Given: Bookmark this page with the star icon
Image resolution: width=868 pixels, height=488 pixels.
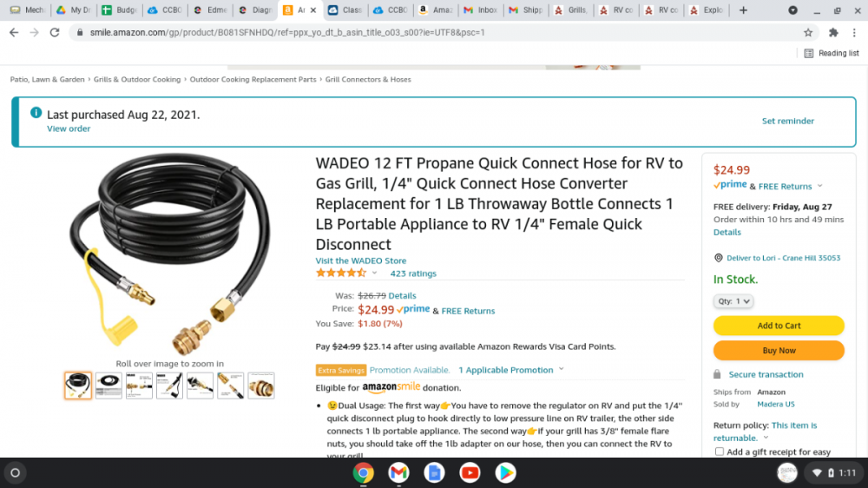Looking at the screenshot, I should point(808,33).
